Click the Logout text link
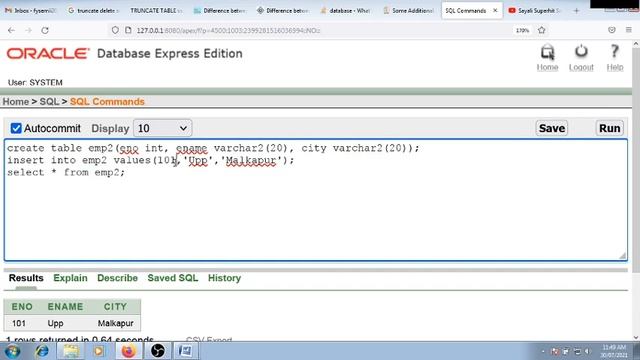Viewport: 640px width, 360px height. [x=581, y=67]
